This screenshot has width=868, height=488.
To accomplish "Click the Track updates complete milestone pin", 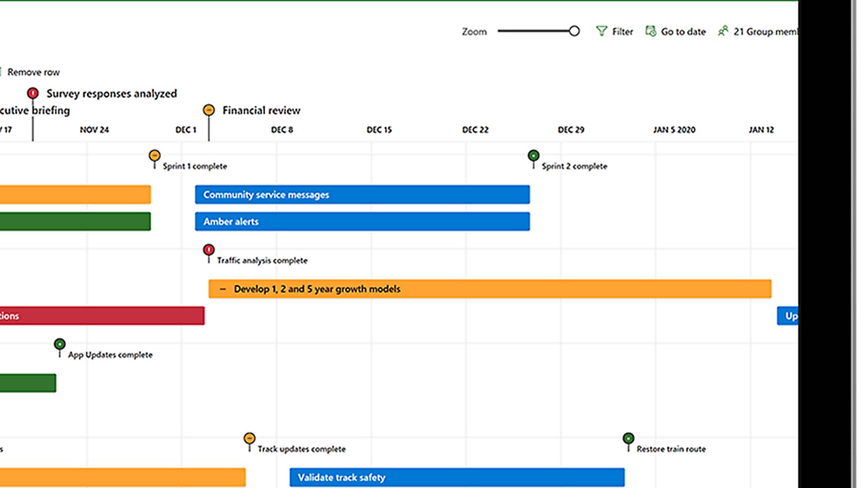I will pos(250,438).
